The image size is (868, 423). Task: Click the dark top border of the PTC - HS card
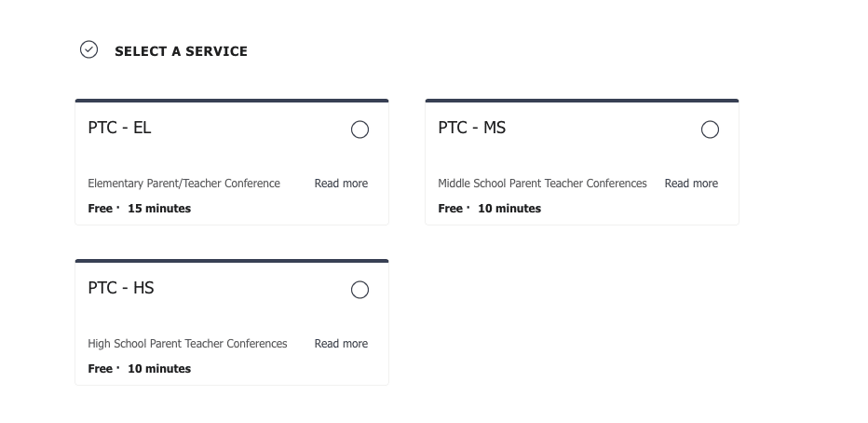tap(232, 261)
